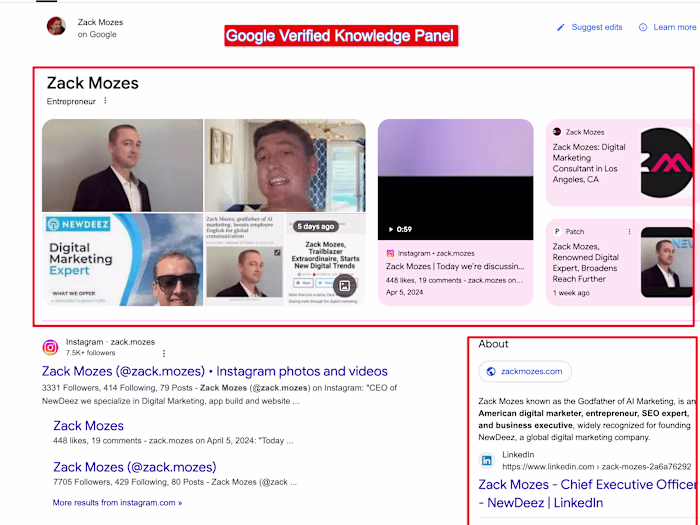700x525 pixels.
Task: Open the Zack Mozes sub-result link
Action: [x=88, y=426]
